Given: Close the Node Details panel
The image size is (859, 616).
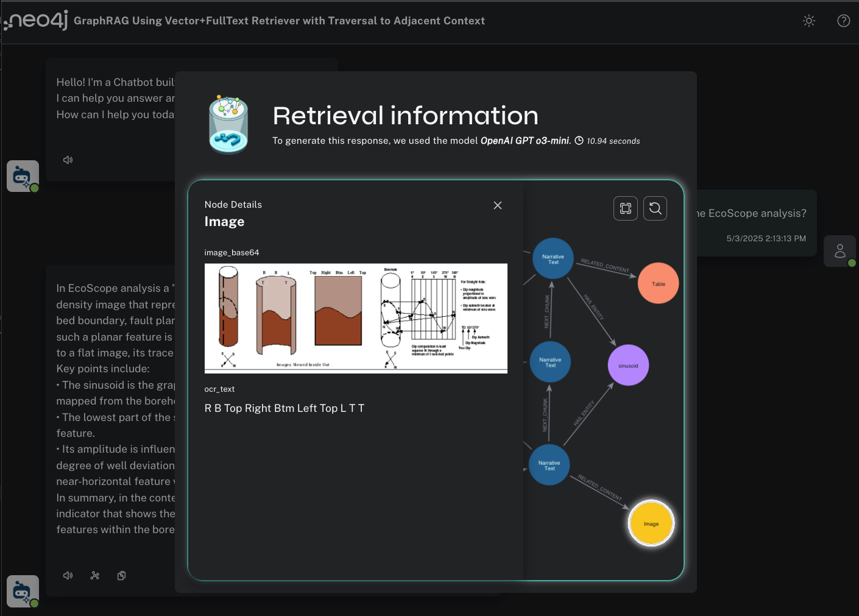Looking at the screenshot, I should point(497,205).
